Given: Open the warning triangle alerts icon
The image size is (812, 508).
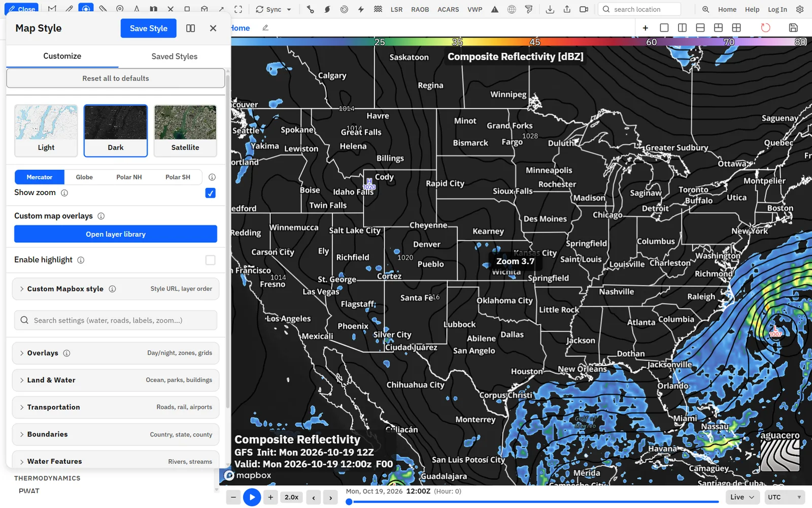Looking at the screenshot, I should coord(495,9).
